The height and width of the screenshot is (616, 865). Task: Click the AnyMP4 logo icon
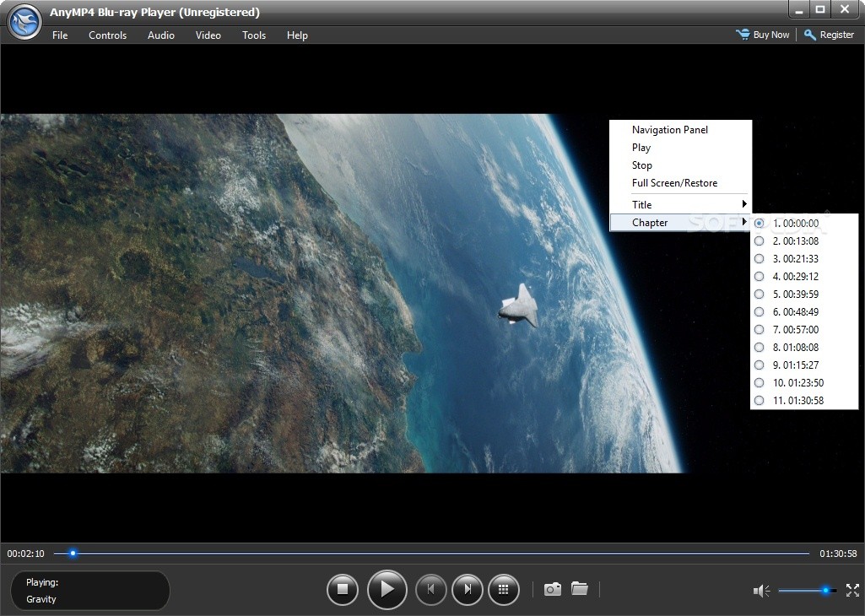point(24,22)
